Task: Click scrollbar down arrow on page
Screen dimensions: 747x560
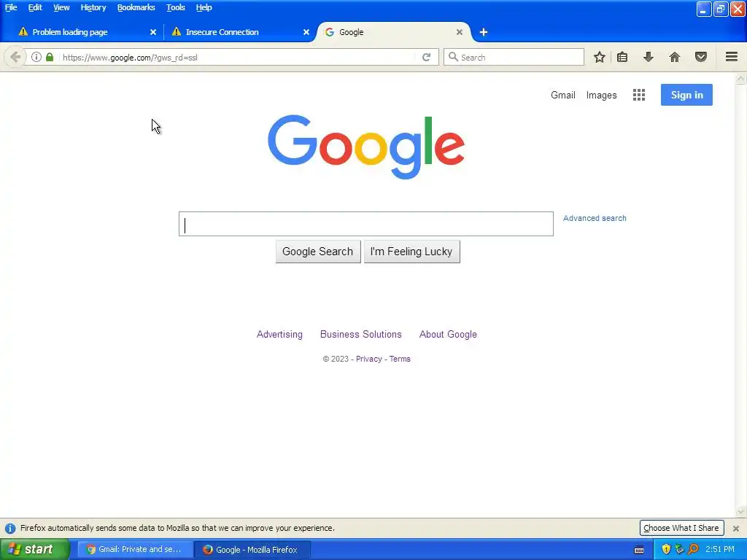Action: coord(741,512)
